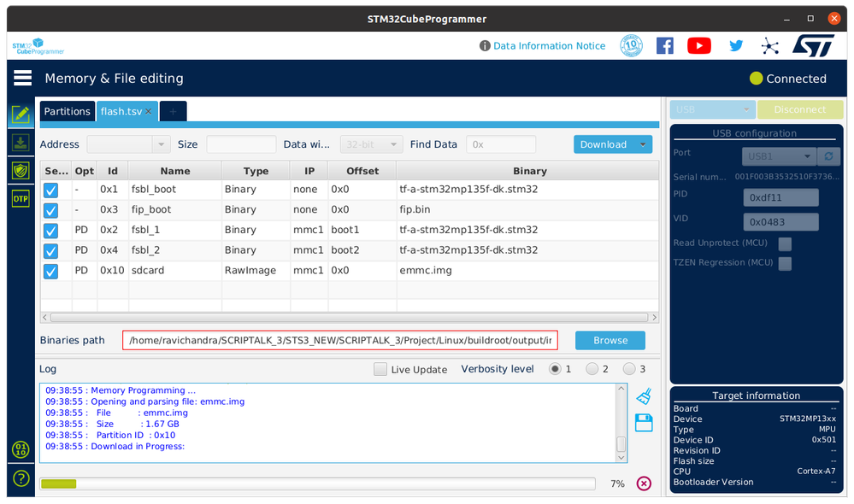
Task: Open the Port USB1 dropdown
Action: (x=779, y=156)
